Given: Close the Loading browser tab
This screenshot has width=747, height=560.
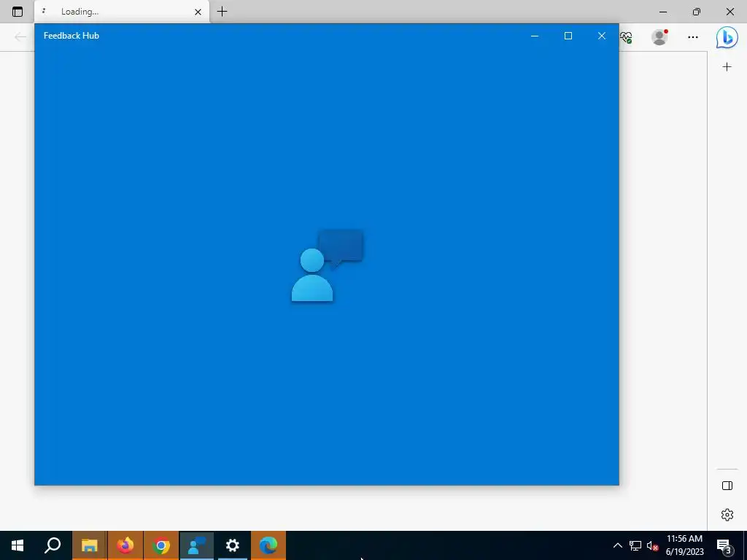Looking at the screenshot, I should click(198, 12).
